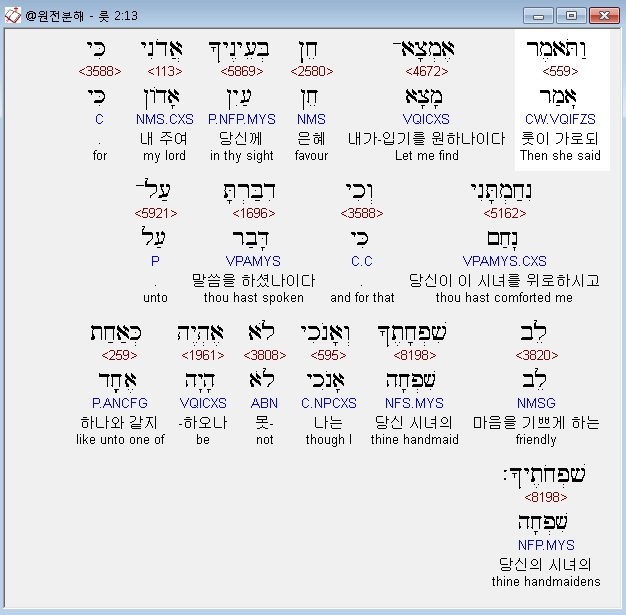Minimize the 원전분해 window
Viewport: 626px width, 615px height.
click(538, 16)
